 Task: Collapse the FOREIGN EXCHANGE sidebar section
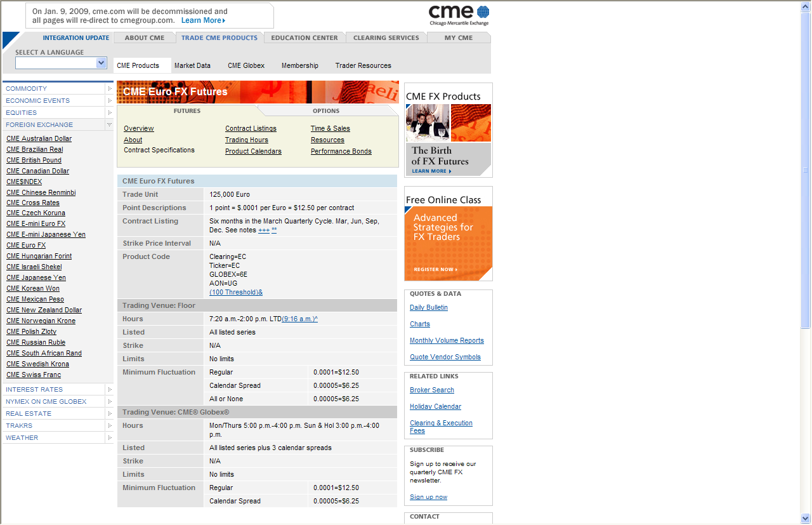click(x=109, y=125)
